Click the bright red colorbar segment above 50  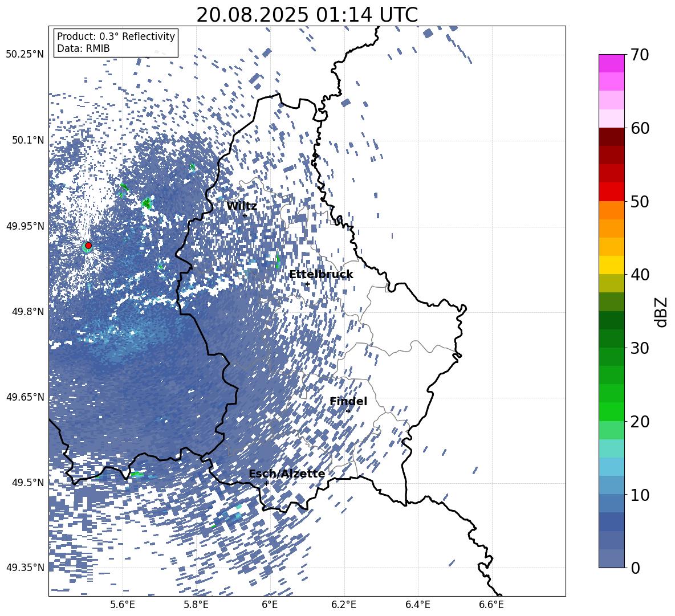612,192
